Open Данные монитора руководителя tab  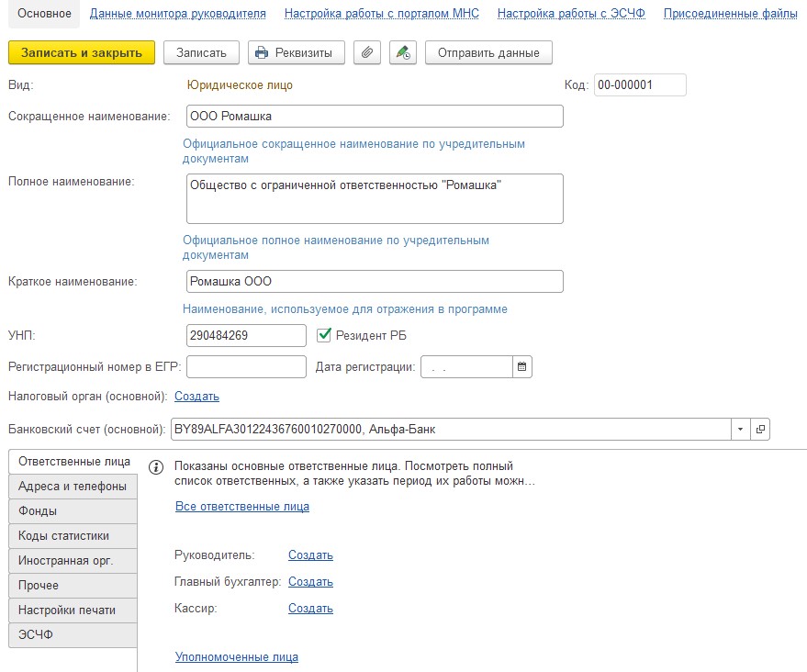pos(177,14)
